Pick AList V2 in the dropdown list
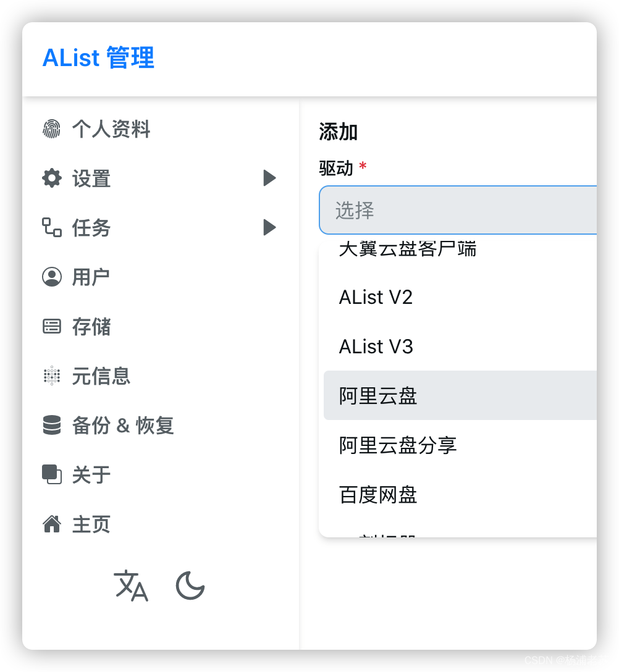 (460, 297)
